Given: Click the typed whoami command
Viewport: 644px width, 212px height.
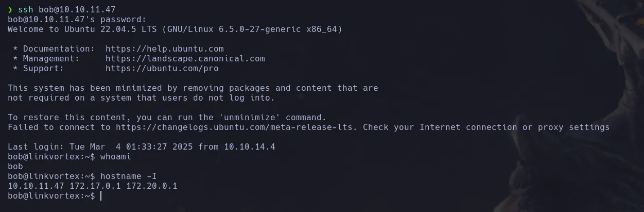Looking at the screenshot, I should click(x=115, y=157).
